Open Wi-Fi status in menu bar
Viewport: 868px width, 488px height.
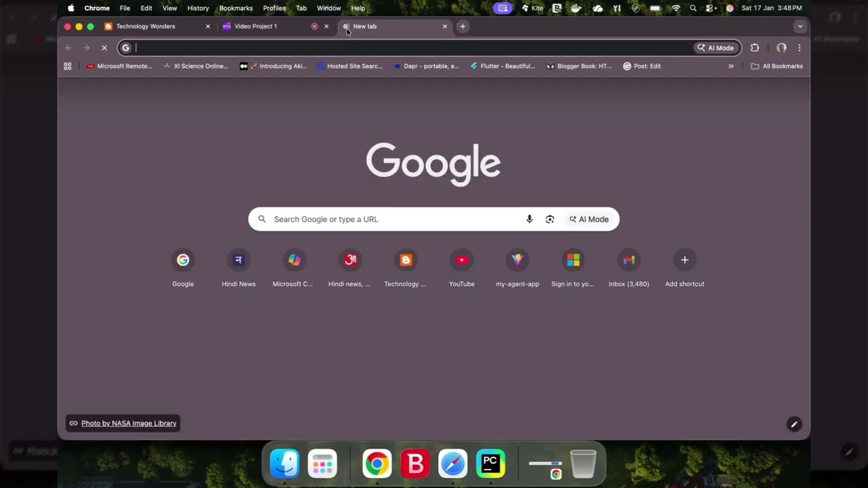tap(675, 8)
